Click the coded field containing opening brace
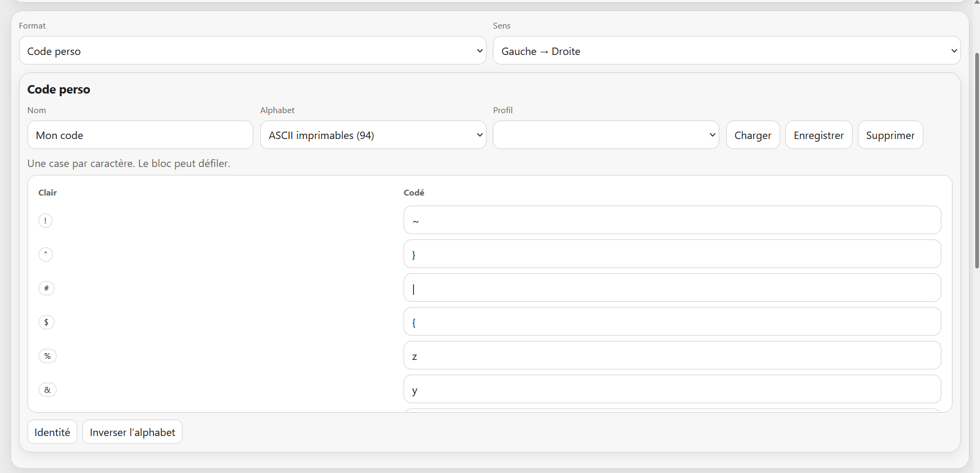Image resolution: width=980 pixels, height=473 pixels. 672,321
